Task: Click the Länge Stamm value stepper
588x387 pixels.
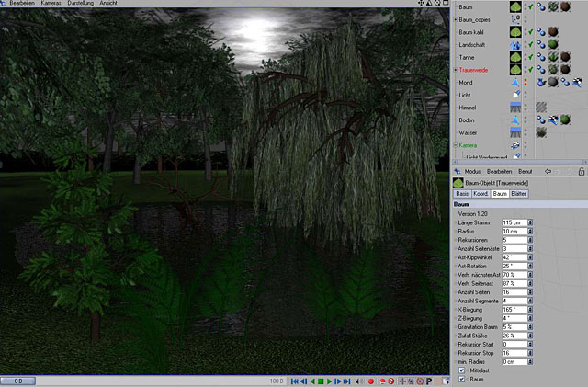Action: tap(530, 222)
